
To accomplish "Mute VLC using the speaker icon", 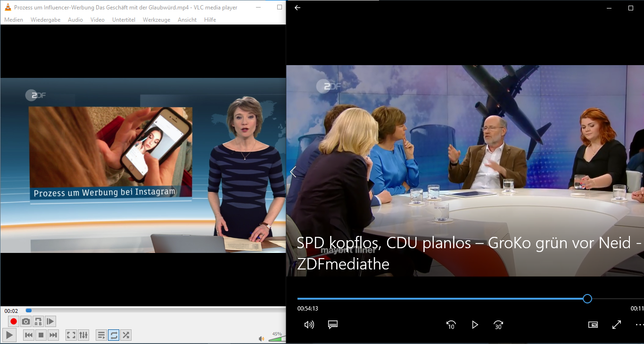I will (x=261, y=338).
